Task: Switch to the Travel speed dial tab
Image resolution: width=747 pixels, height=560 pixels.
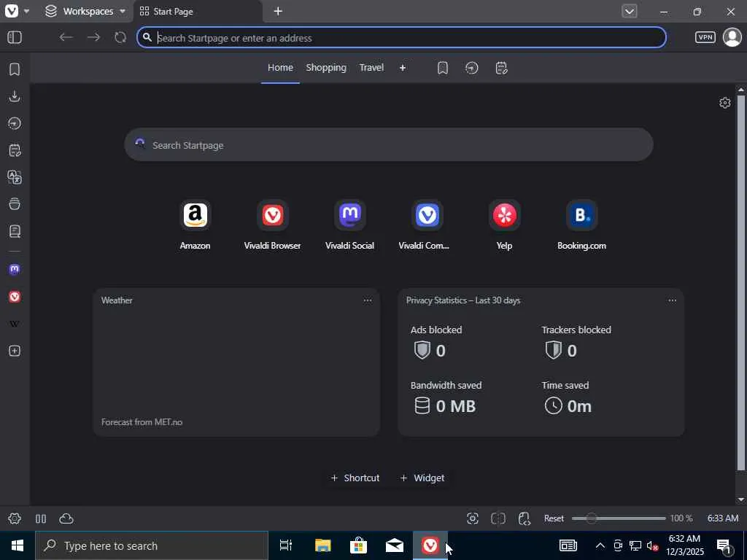Action: [371, 68]
